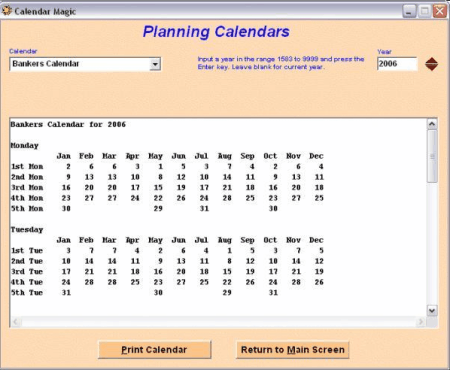Click the '2nd Mon' row label

point(27,177)
